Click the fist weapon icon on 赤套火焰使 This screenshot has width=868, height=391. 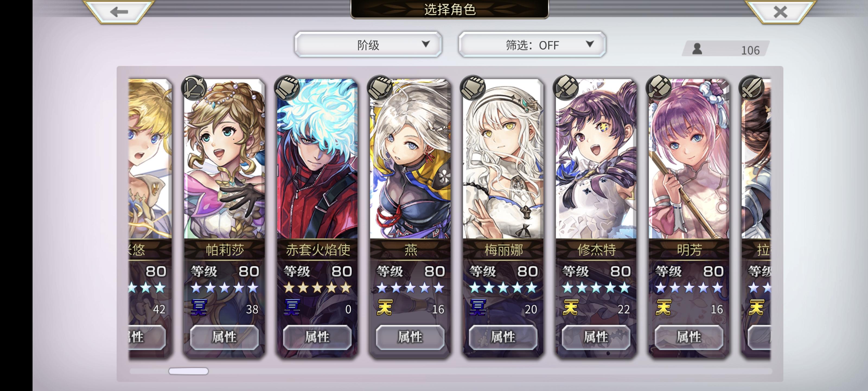pos(287,88)
